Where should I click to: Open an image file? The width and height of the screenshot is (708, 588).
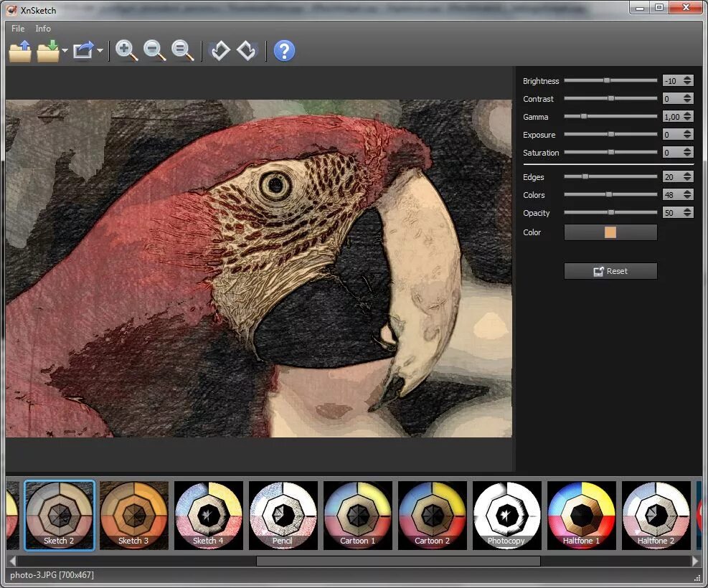pyautogui.click(x=19, y=50)
